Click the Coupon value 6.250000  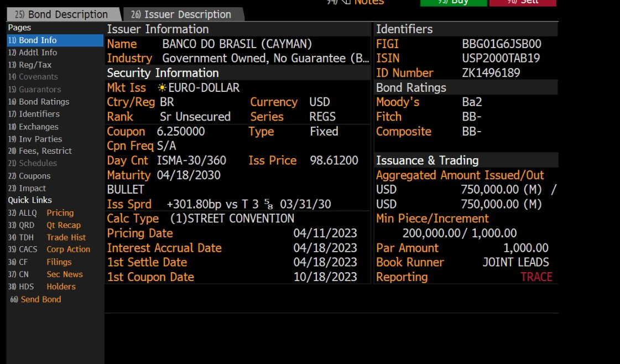(x=181, y=131)
